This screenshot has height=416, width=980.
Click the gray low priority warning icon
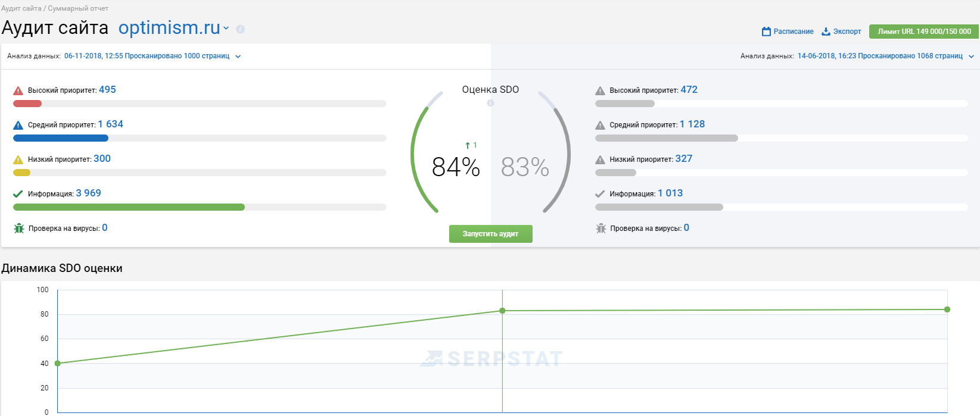600,159
